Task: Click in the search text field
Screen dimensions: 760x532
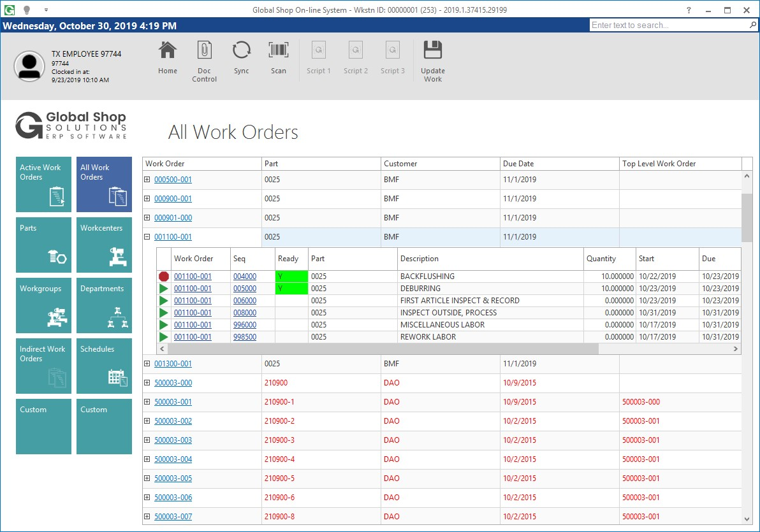Action: tap(669, 25)
